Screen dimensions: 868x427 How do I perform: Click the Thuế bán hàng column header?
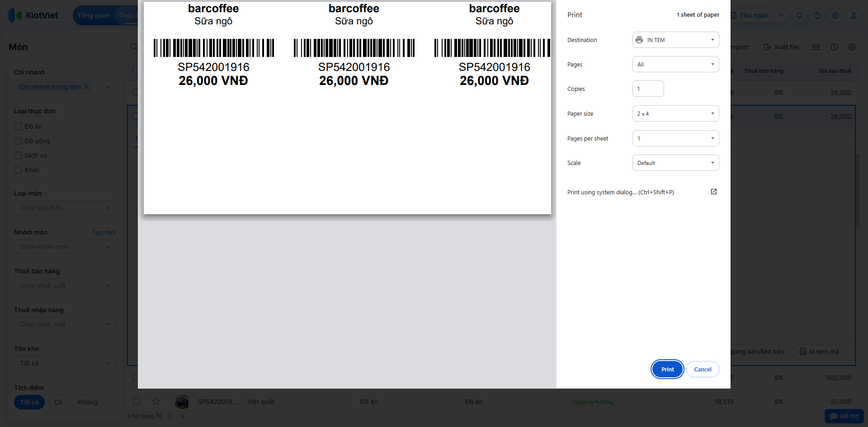(764, 71)
